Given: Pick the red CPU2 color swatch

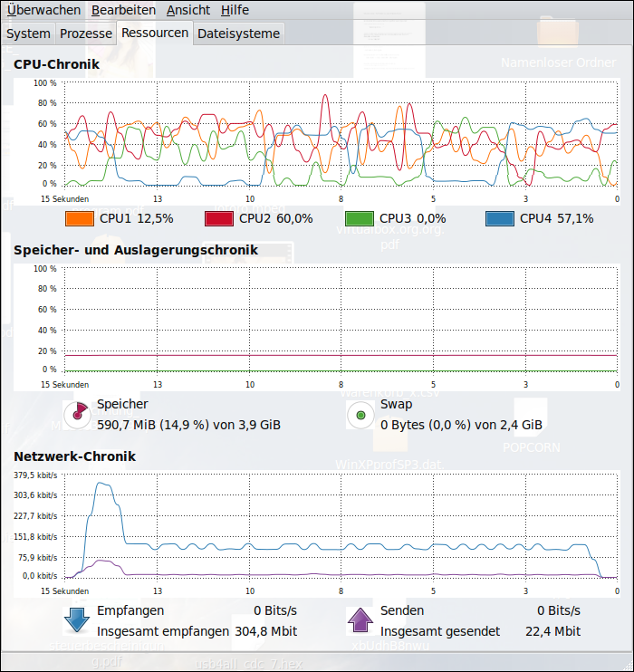Looking at the screenshot, I should tap(219, 218).
